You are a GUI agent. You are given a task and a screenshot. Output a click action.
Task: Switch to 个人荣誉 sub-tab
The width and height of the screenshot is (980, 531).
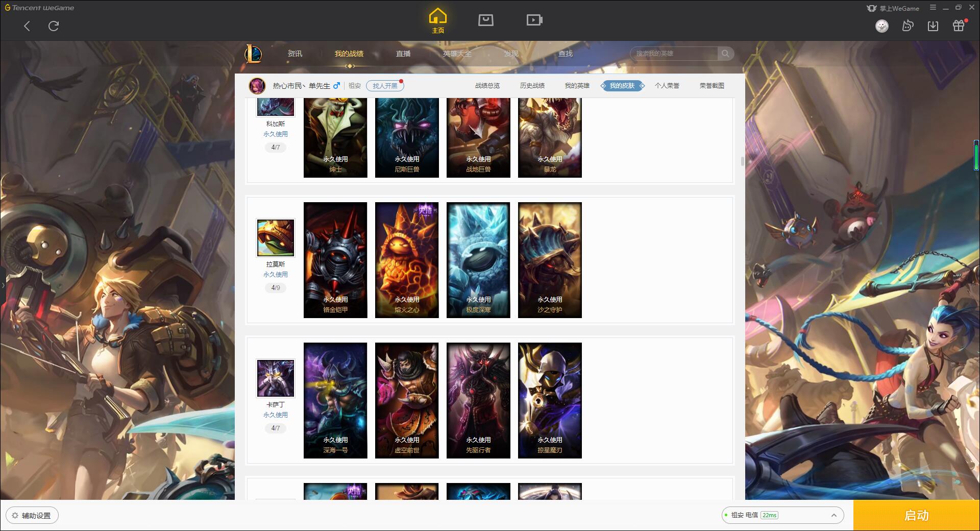point(667,86)
